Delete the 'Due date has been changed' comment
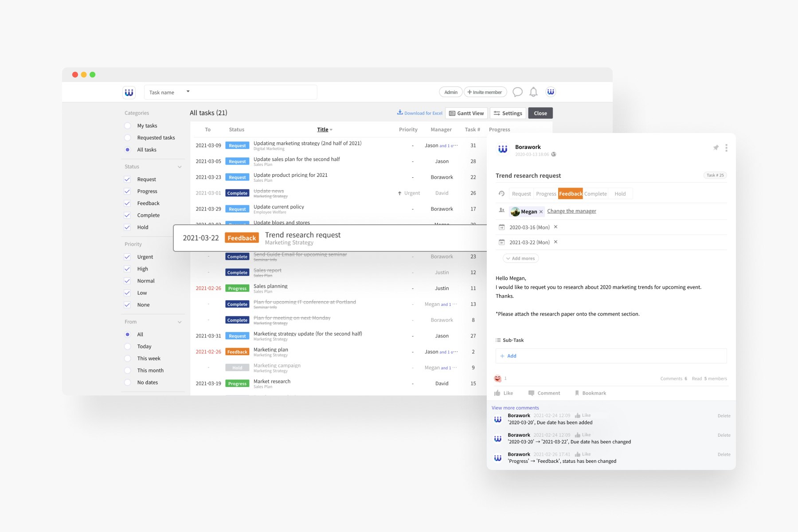Image resolution: width=798 pixels, height=532 pixels. [x=724, y=435]
